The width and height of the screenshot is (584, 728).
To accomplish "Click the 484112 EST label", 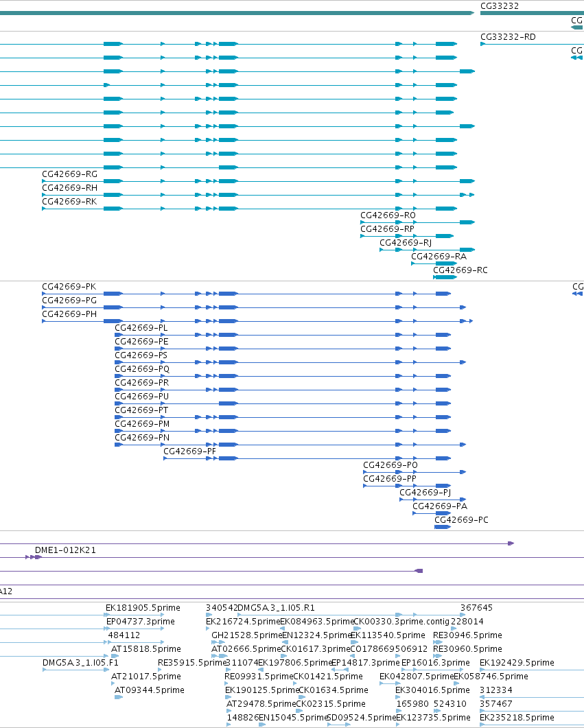I will coord(124,635).
